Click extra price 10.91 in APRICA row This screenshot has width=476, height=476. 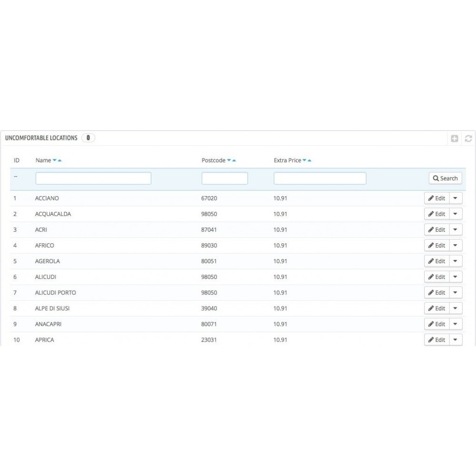280,340
